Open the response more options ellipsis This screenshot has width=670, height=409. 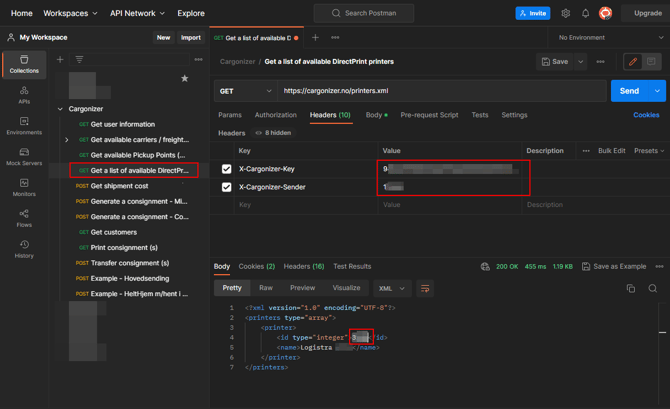(x=659, y=266)
